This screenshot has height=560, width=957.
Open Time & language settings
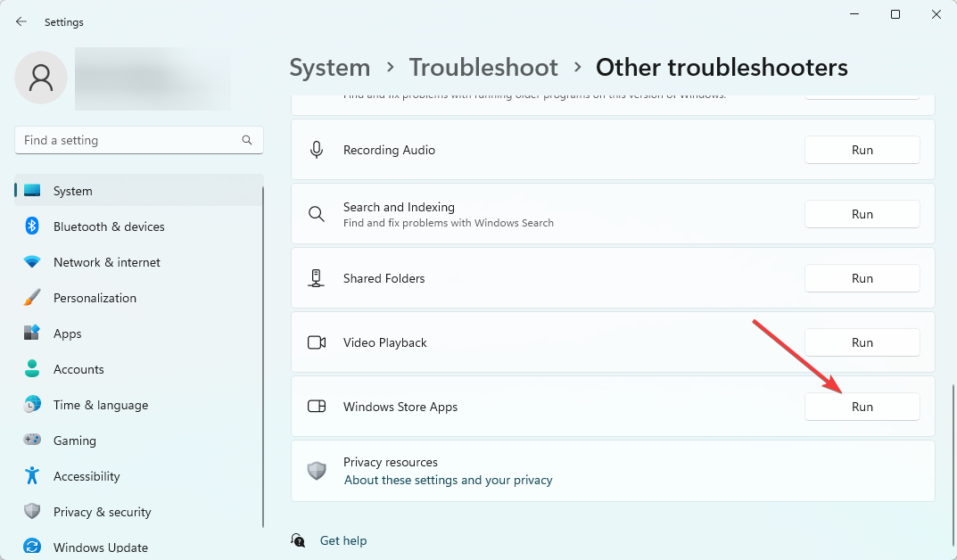tap(139, 405)
